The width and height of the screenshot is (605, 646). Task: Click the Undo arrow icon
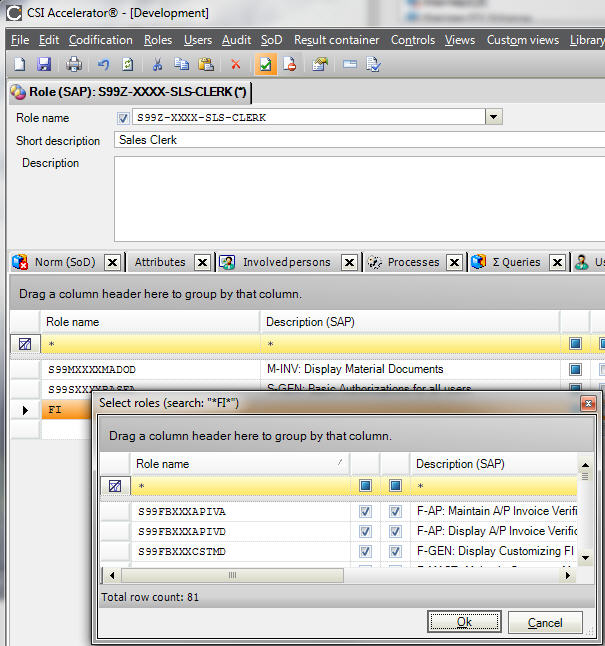pos(103,64)
